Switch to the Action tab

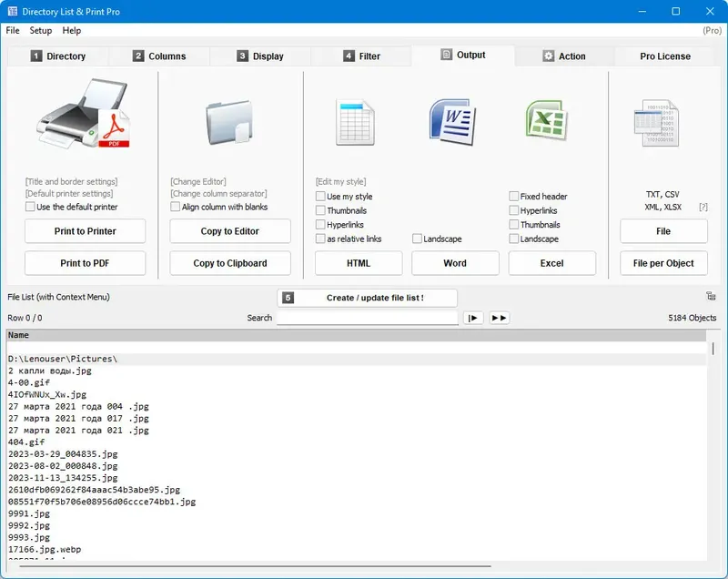click(x=564, y=56)
